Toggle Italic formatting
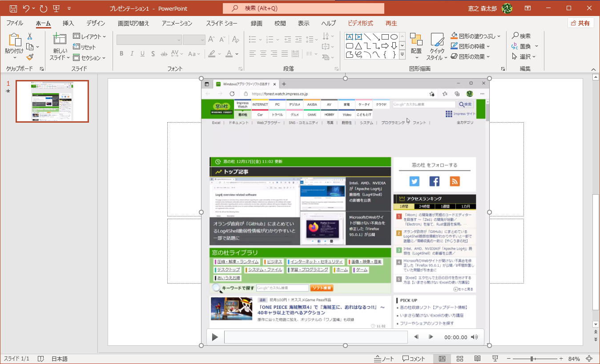Screen dimensions: 600x364 132,54
